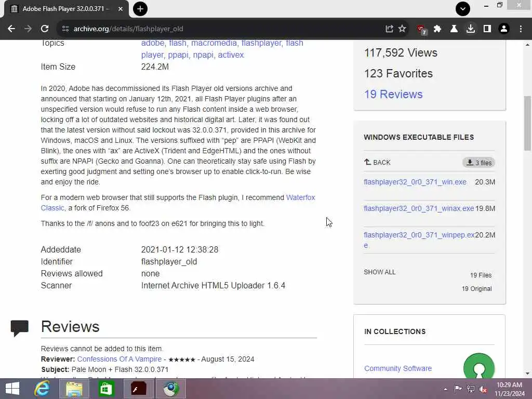The width and height of the screenshot is (532, 399).
Task: Click the Chrome Labs flask icon
Action: (x=454, y=29)
